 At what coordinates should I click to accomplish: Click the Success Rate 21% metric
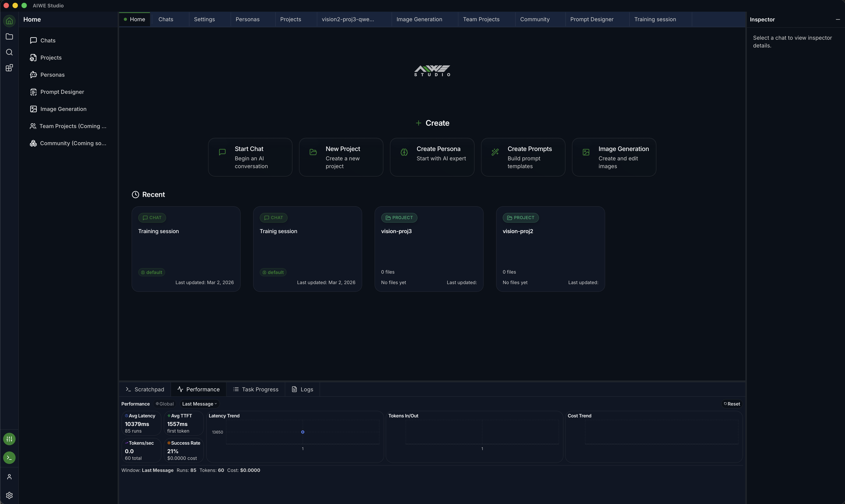[183, 451]
